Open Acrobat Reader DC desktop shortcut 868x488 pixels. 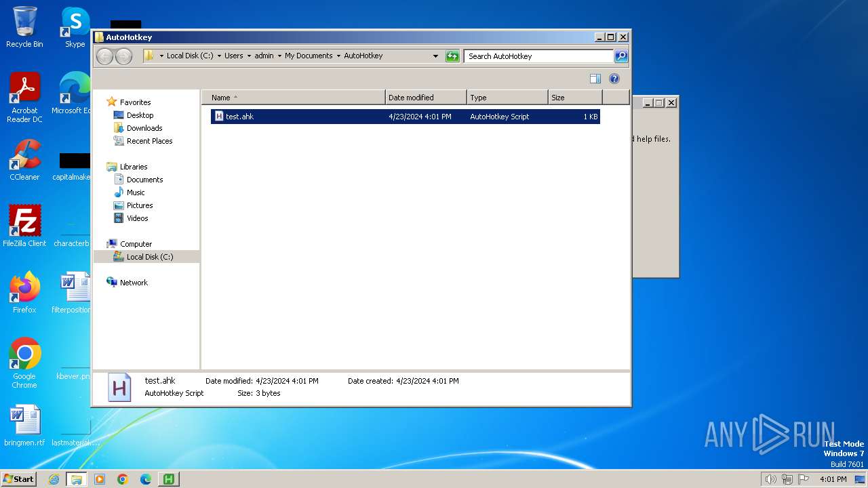coord(24,98)
